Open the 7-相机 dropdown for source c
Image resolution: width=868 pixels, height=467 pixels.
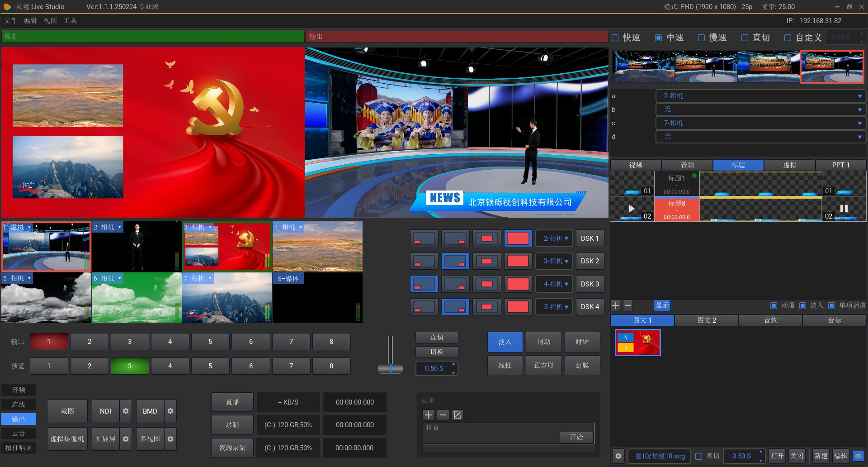point(760,123)
